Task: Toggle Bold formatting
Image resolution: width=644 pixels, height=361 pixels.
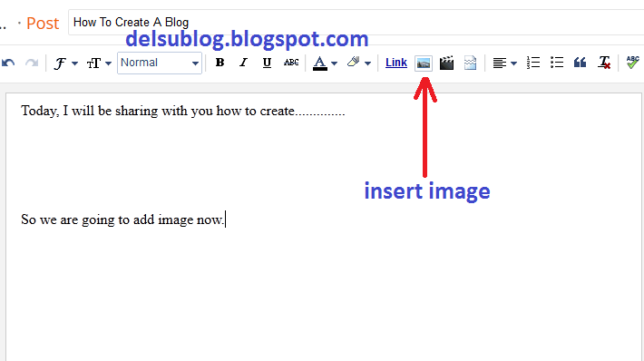Action: [220, 63]
